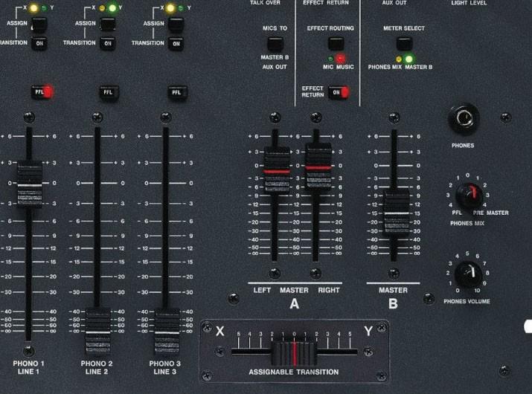Screen dimensions: 532x394
Task: Click the screw right of PHONES jack
Action: pos(505,117)
